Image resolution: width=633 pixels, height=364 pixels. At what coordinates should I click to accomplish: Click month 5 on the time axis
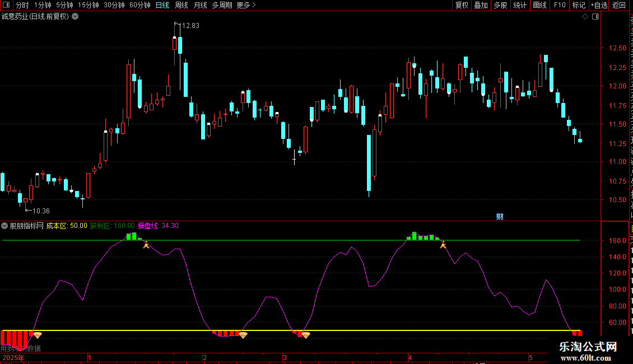[x=531, y=358]
